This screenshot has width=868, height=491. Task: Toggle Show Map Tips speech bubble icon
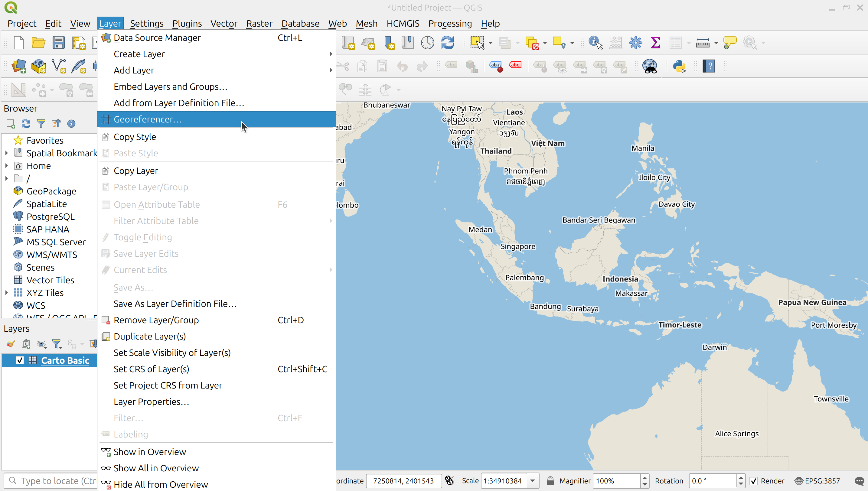[730, 43]
